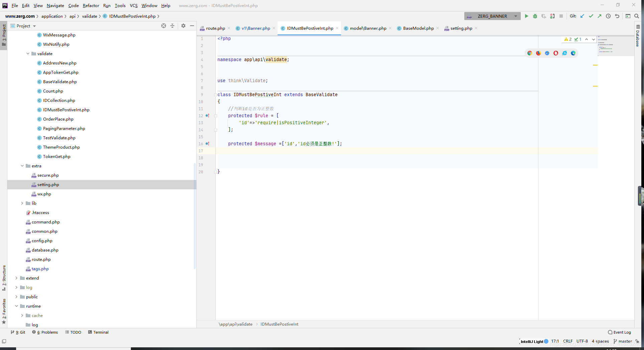This screenshot has height=350, width=644.
Task: Toggle the Terminal tool window
Action: pos(99,332)
